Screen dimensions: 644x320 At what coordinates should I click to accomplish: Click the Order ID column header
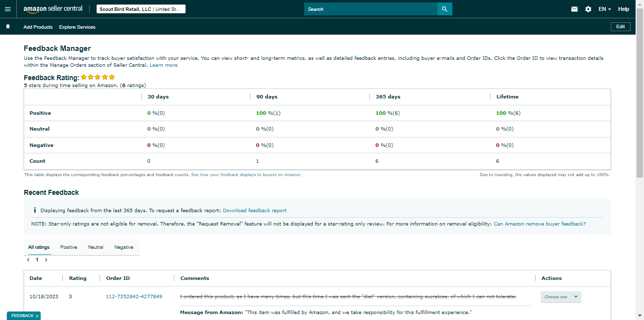click(118, 278)
